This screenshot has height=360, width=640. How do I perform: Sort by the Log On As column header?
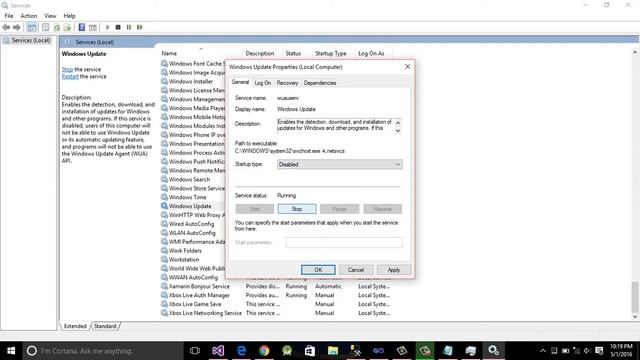[371, 53]
